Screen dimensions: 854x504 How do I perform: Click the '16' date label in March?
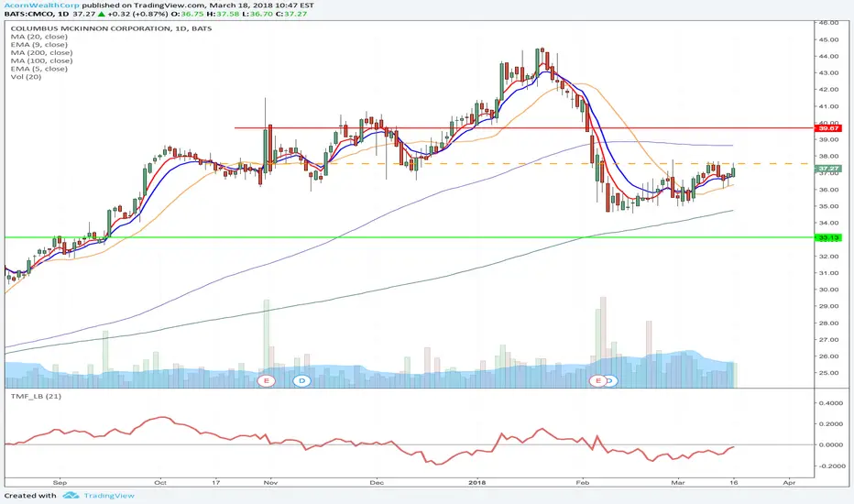pyautogui.click(x=734, y=483)
